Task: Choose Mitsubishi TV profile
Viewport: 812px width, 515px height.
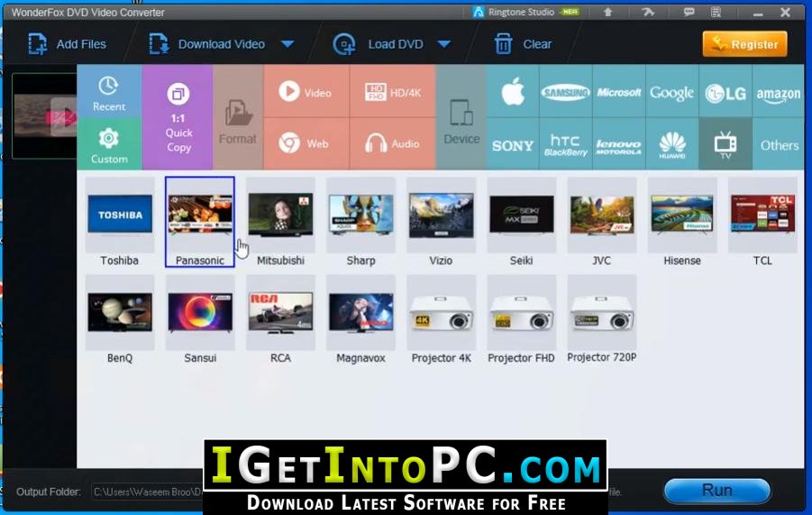Action: [x=280, y=222]
